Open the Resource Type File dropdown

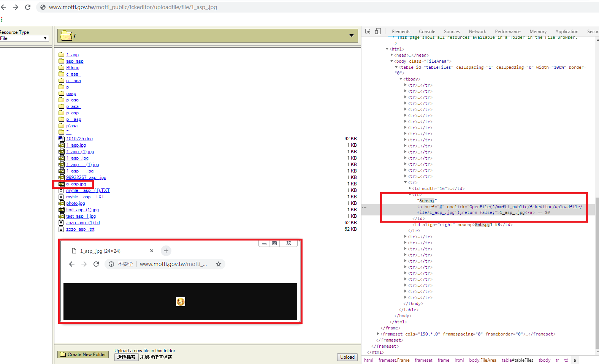24,38
